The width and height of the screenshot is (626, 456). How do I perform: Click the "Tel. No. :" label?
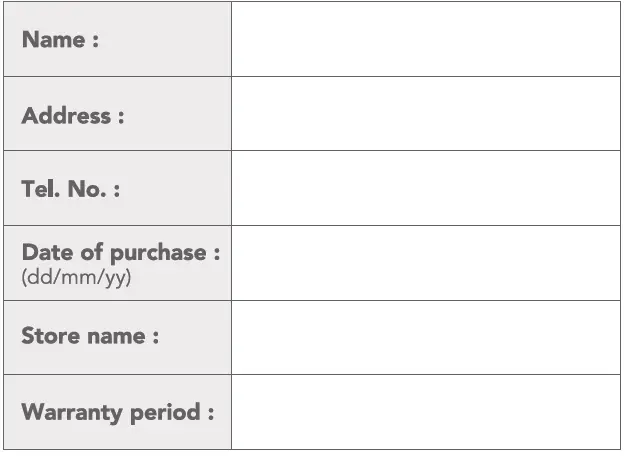pos(70,189)
